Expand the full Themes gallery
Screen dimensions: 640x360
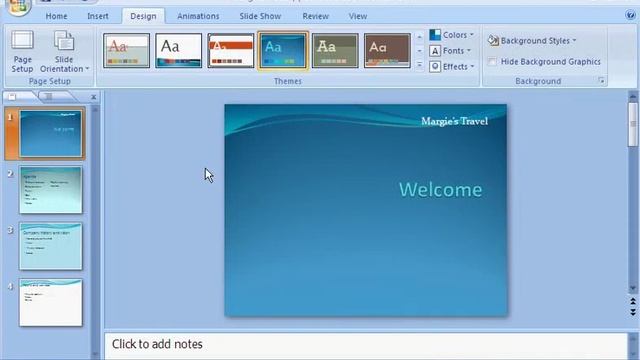pyautogui.click(x=419, y=65)
